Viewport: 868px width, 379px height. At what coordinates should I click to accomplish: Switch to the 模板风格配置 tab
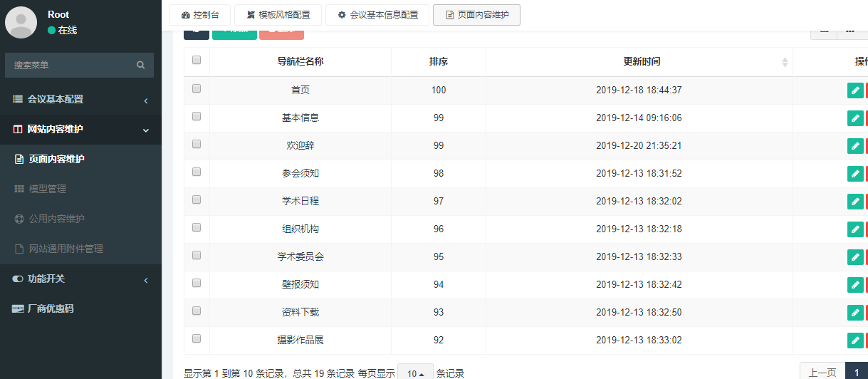[x=278, y=15]
